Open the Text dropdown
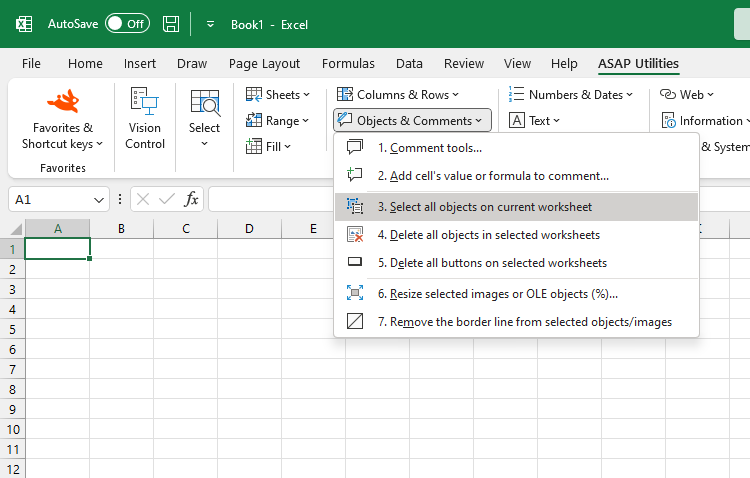Image resolution: width=750 pixels, height=478 pixels. [534, 121]
